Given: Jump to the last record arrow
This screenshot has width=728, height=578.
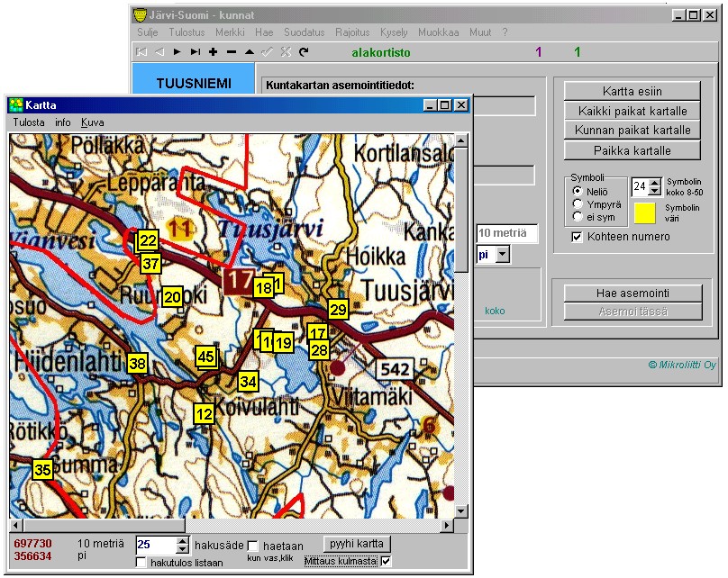Looking at the screenshot, I should point(195,52).
